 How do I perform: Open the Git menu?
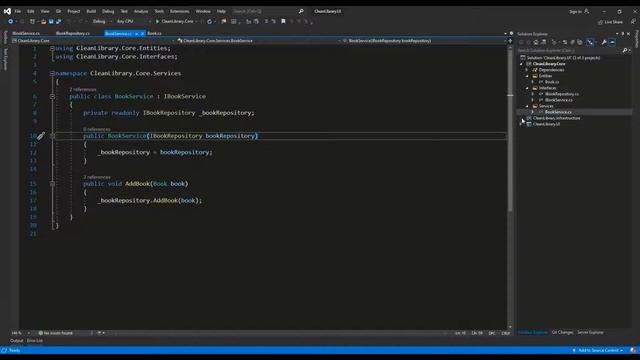coord(58,11)
